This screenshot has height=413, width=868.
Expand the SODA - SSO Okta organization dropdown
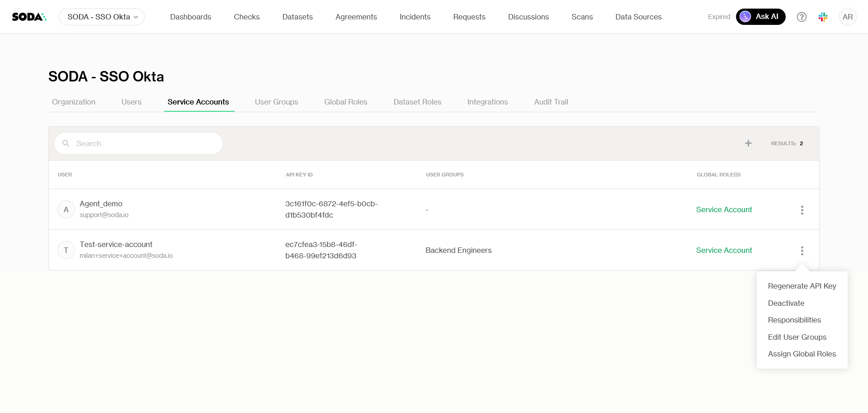102,17
